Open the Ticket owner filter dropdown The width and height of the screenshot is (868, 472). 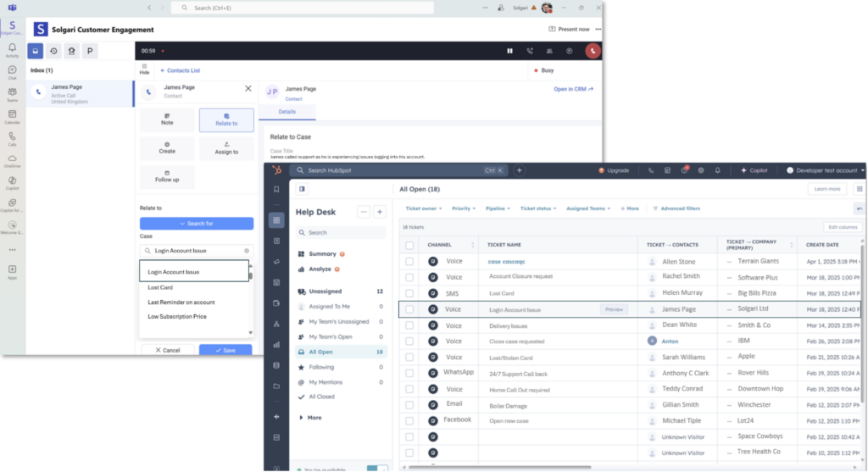pyautogui.click(x=424, y=208)
